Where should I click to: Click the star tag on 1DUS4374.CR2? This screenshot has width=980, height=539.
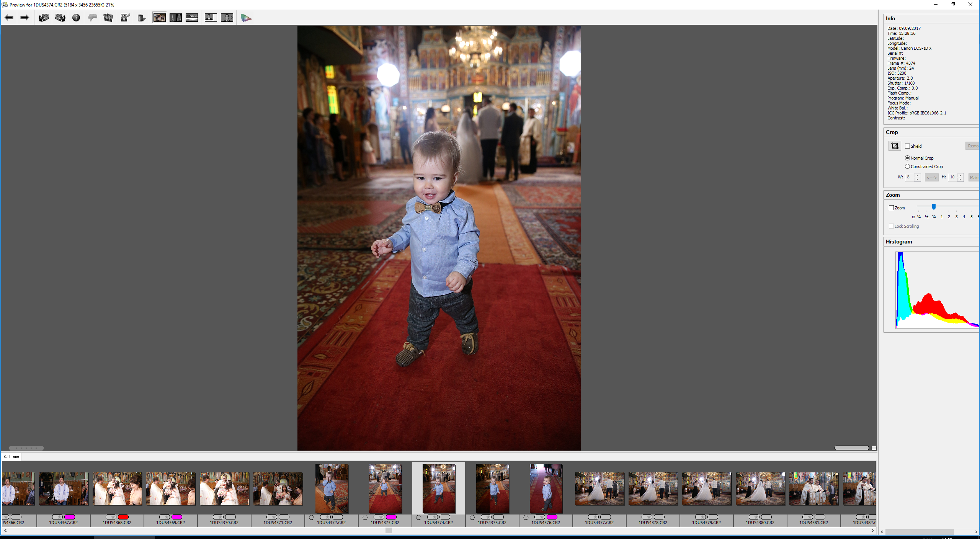[433, 517]
